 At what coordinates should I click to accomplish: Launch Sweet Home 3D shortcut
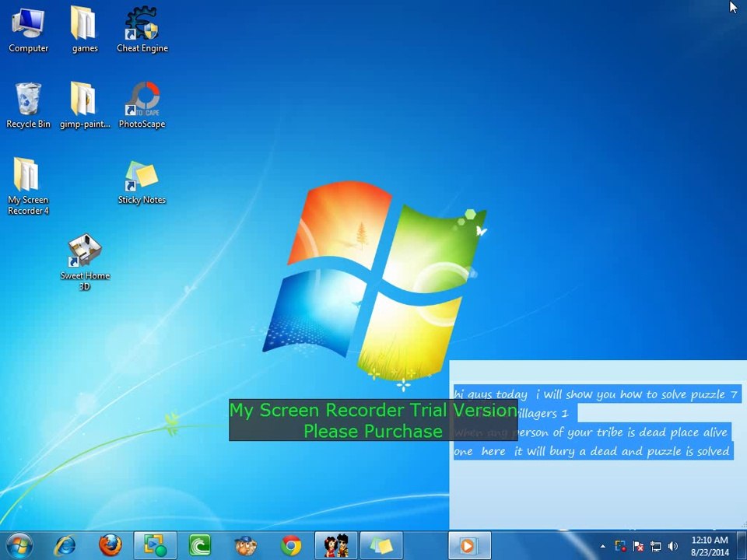[x=85, y=262]
